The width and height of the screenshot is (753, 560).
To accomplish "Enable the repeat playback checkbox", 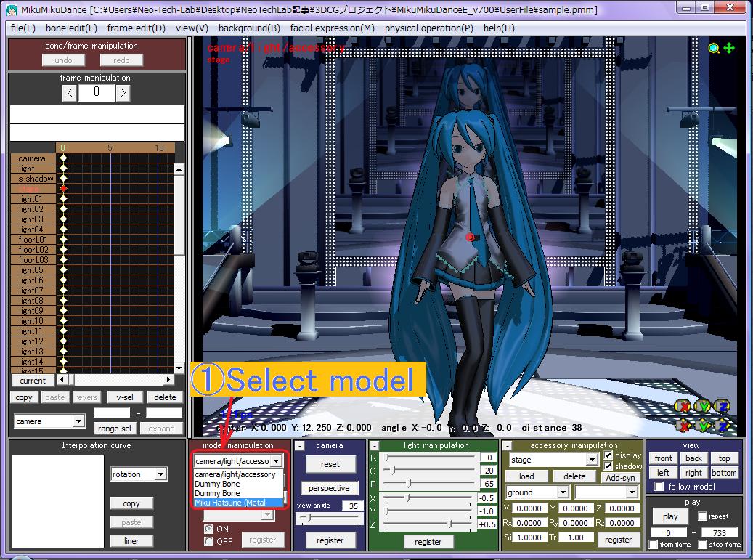I will point(703,516).
